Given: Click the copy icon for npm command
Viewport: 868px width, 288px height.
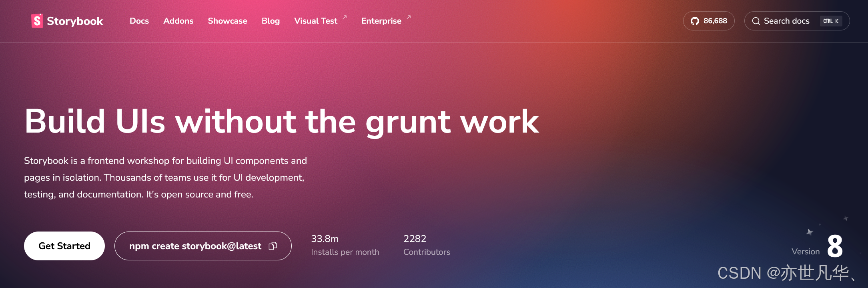Looking at the screenshot, I should [x=273, y=246].
